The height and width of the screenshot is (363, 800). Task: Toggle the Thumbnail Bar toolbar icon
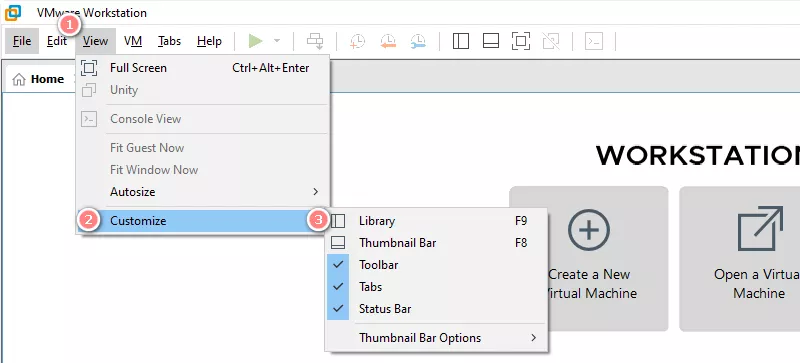point(491,41)
